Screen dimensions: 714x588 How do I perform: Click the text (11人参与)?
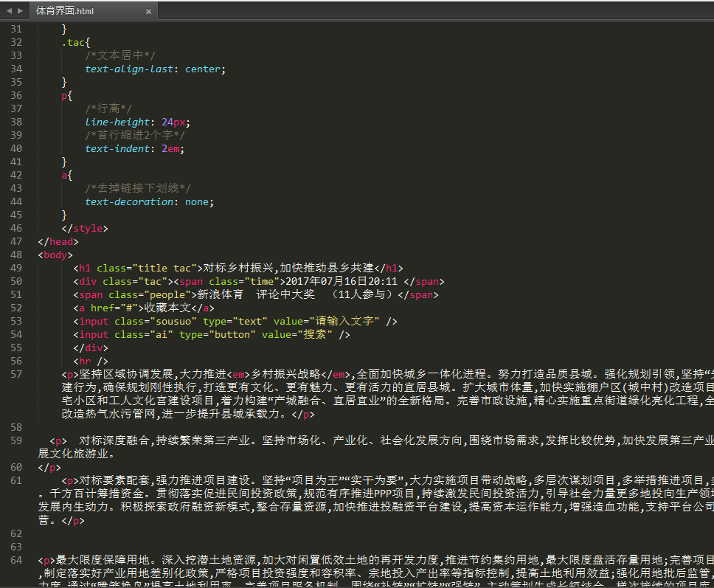[x=362, y=294]
